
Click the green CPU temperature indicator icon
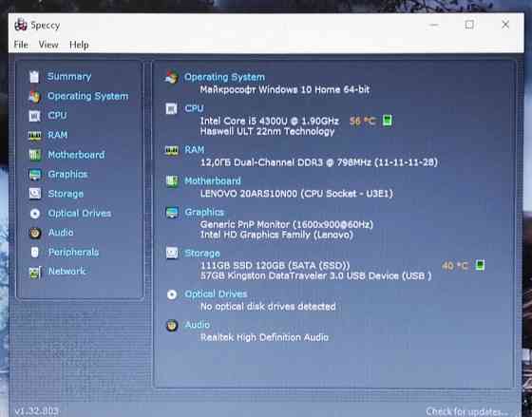[388, 121]
